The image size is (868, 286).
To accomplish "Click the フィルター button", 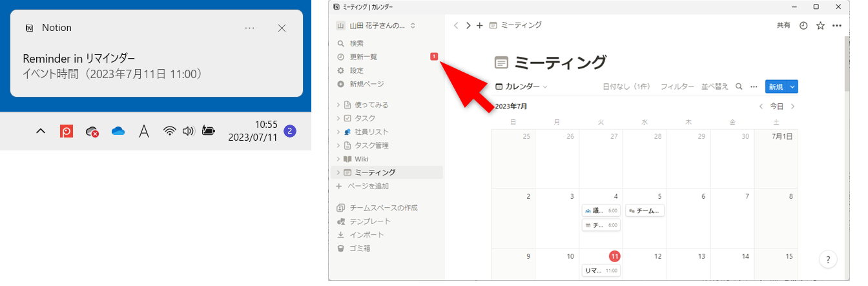I will point(677,87).
